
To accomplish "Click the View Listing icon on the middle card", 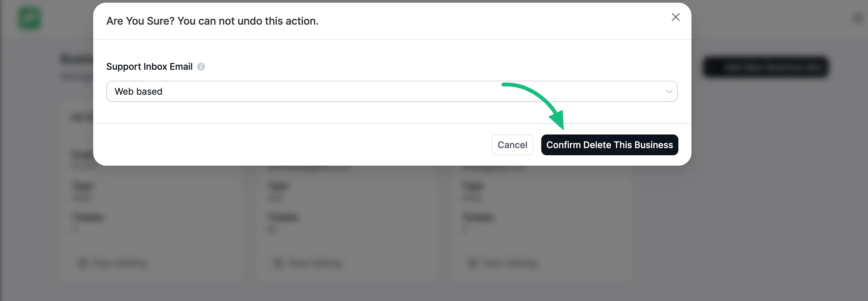I will click(x=278, y=263).
